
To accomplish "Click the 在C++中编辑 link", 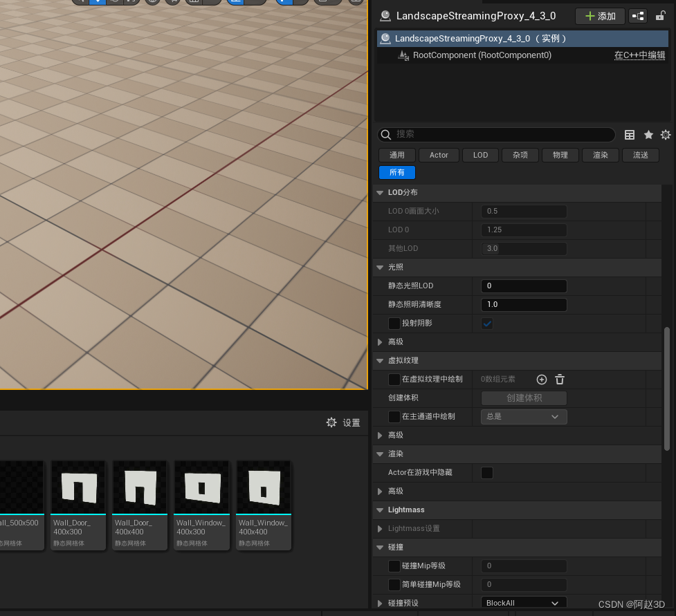I will 639,55.
